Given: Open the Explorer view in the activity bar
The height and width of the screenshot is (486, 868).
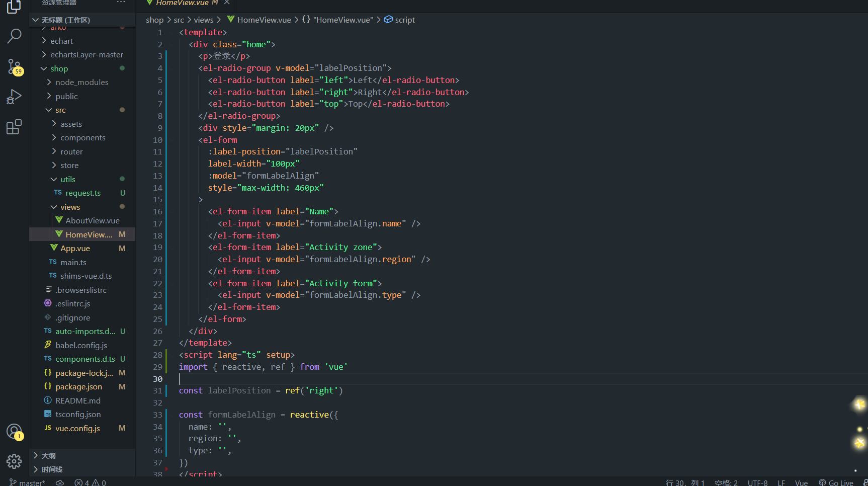Looking at the screenshot, I should pyautogui.click(x=14, y=7).
